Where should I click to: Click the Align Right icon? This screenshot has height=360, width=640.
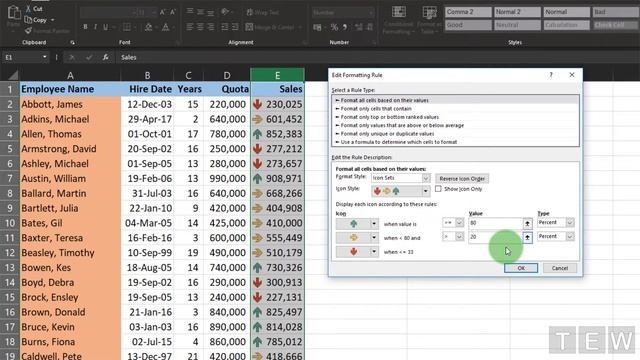[x=210, y=27]
